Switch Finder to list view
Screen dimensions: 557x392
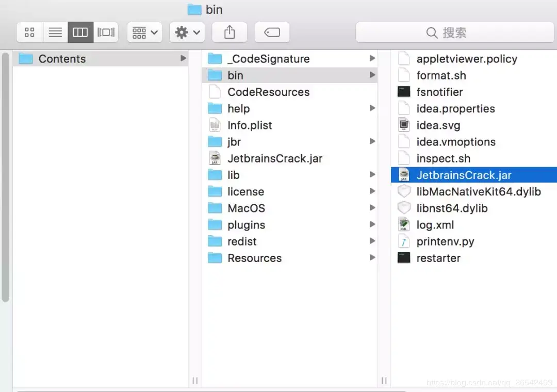(x=55, y=32)
